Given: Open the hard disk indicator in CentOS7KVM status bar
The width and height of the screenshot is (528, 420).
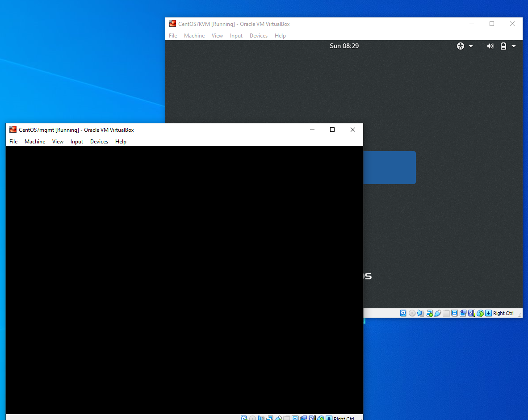Looking at the screenshot, I should pos(403,313).
